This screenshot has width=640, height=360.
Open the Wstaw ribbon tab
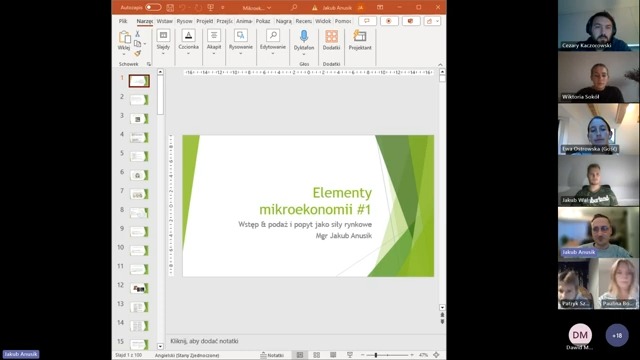coord(164,21)
